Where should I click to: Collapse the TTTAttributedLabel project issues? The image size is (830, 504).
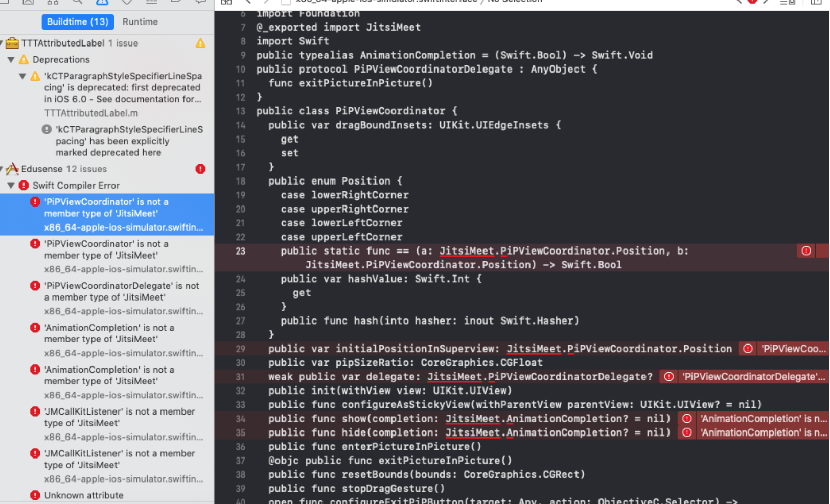pyautogui.click(x=2, y=43)
